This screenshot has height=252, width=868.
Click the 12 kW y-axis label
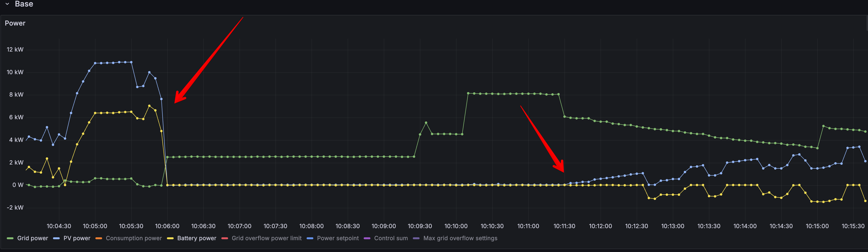pos(15,50)
